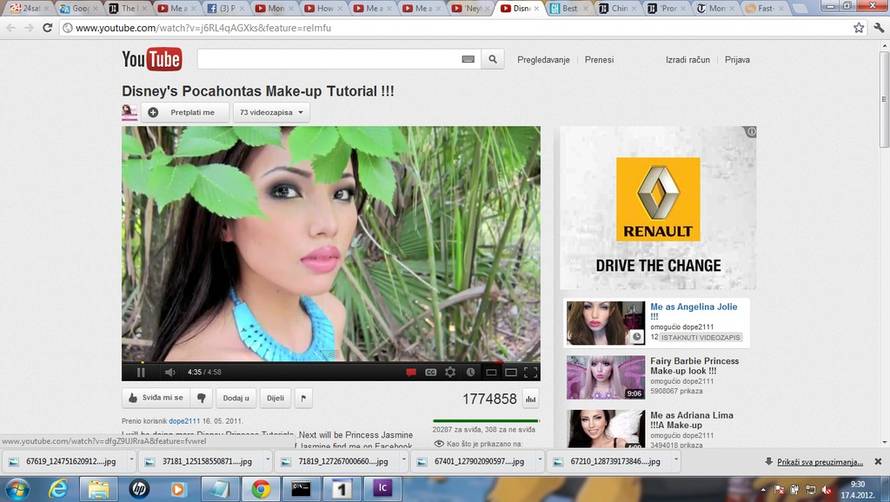
Task: Expand the dropdown arrow for 71819_127267000660 download
Action: point(404,461)
